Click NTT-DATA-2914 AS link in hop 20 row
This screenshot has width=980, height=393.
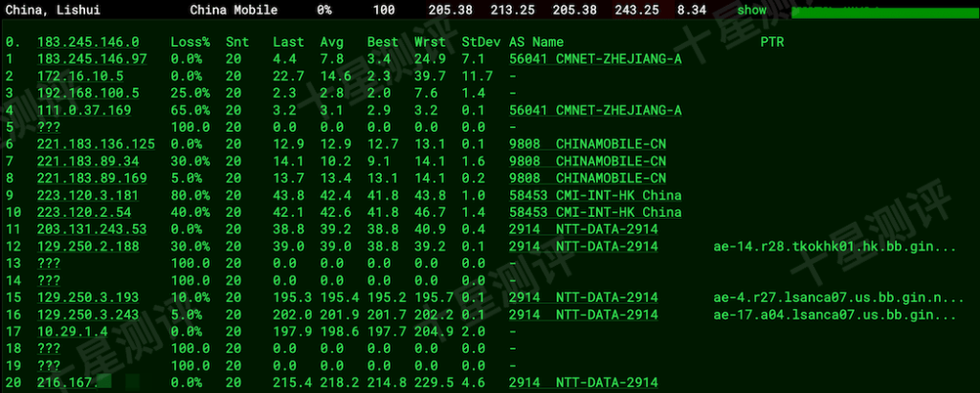click(584, 382)
